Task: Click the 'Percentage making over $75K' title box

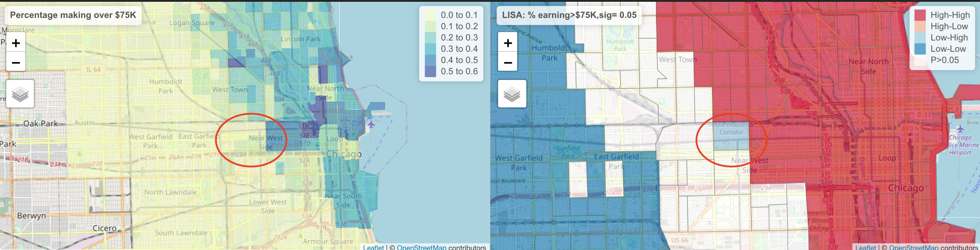Action: click(73, 15)
